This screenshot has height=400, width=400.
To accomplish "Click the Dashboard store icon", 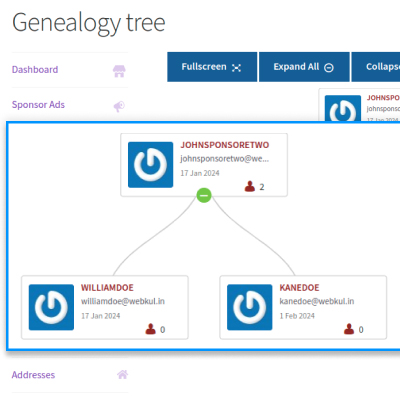I will [119, 71].
